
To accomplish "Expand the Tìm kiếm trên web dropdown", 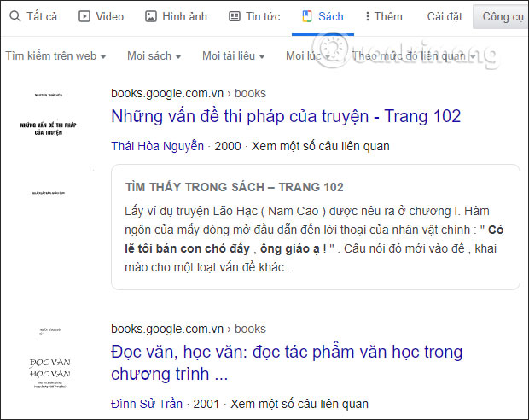I will (x=56, y=55).
